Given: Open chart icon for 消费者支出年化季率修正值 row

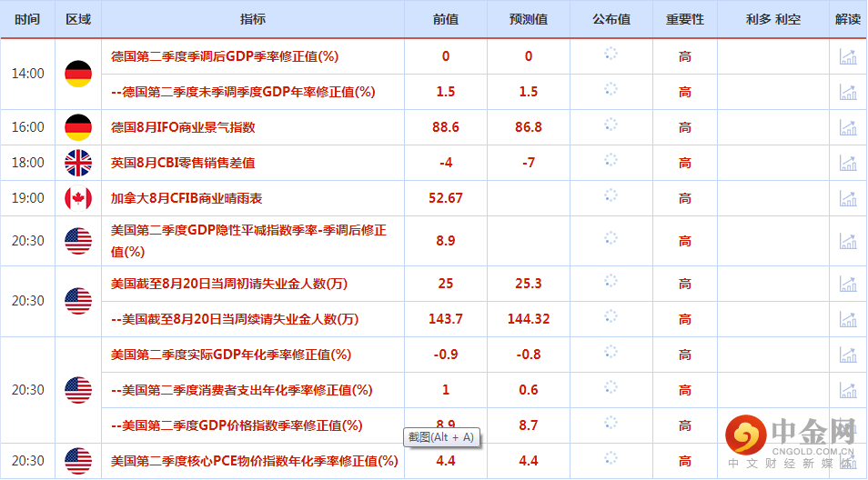Looking at the screenshot, I should [x=847, y=390].
